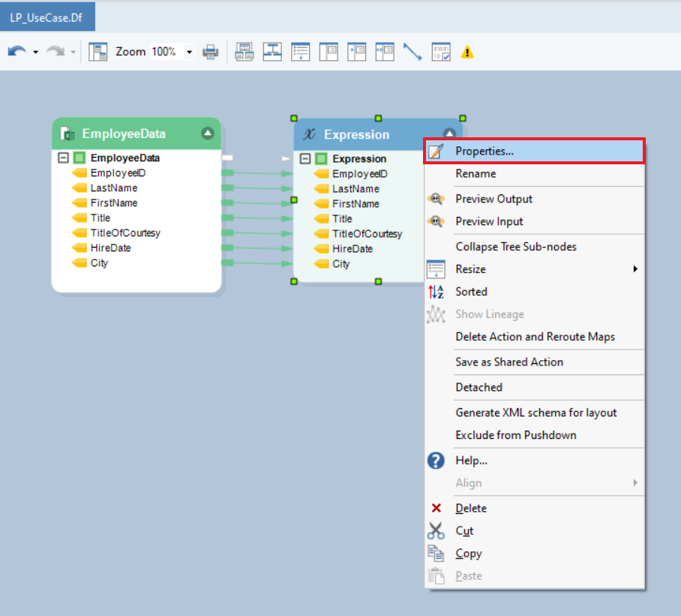This screenshot has width=681, height=616.
Task: Click the Excel icon on the EmployeeData header
Action: (x=68, y=134)
